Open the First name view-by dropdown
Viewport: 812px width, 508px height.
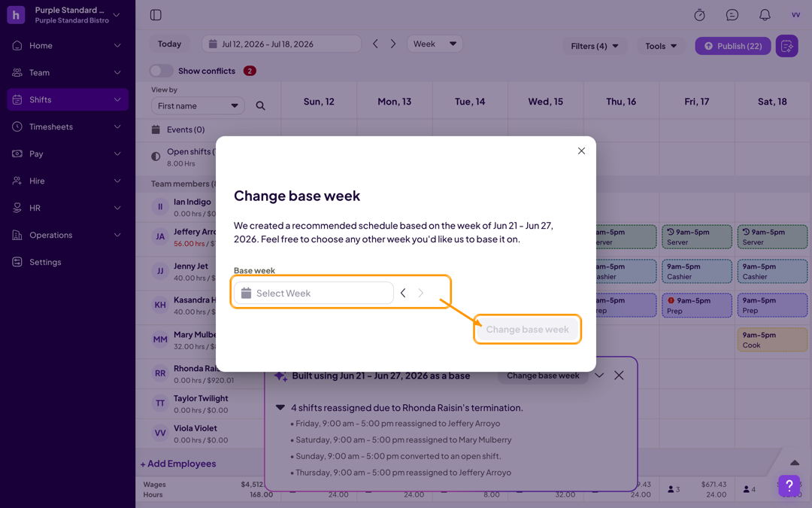[198, 106]
